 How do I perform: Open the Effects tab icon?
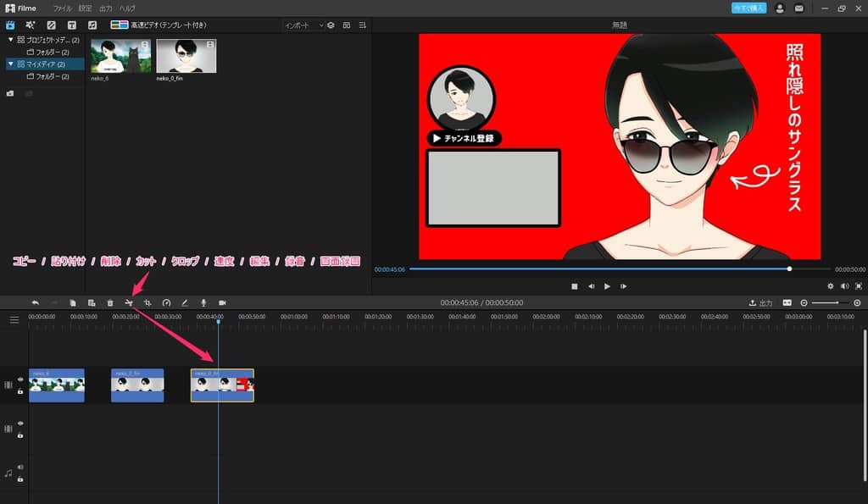[x=30, y=25]
